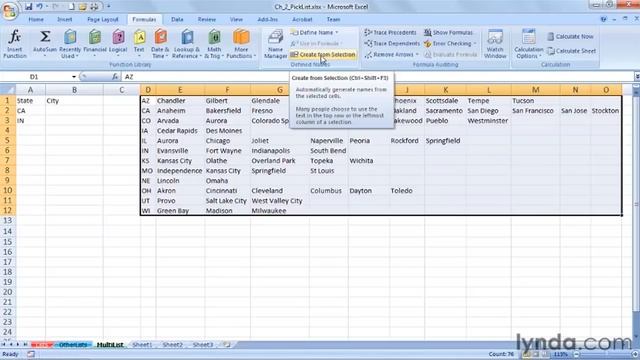The width and height of the screenshot is (640, 360).
Task: Click the vertical scrollbar of the sheet
Action: pyautogui.click(x=636, y=212)
